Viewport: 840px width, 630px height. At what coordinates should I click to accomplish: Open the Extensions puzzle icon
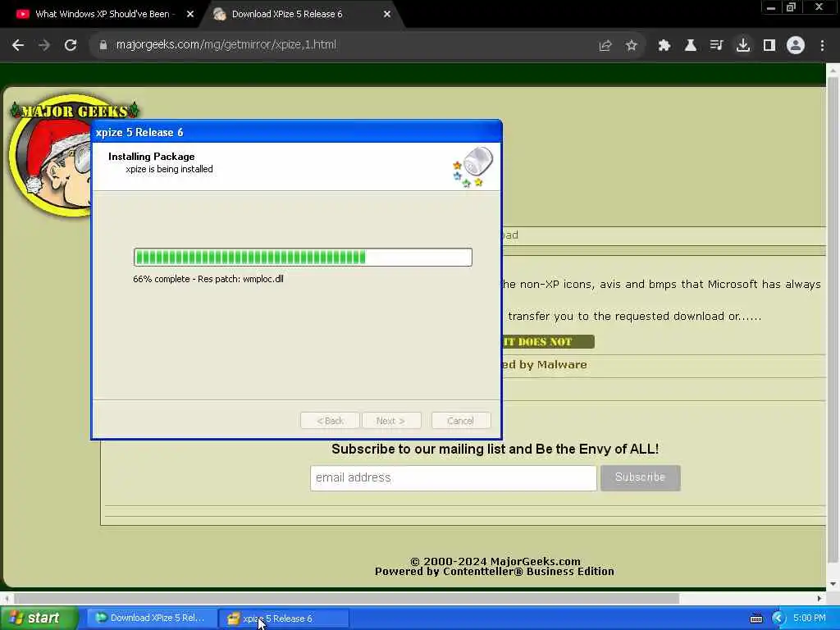pyautogui.click(x=664, y=46)
